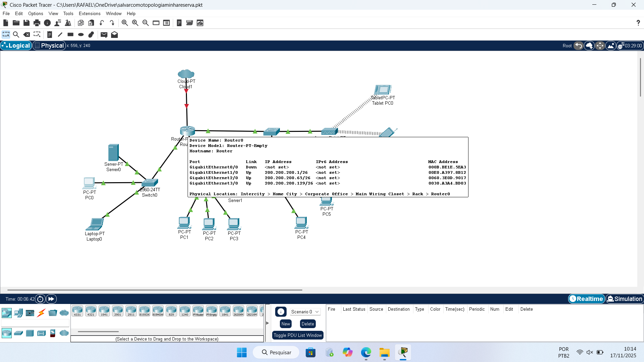Open the Activity Wizard icon

click(x=58, y=23)
